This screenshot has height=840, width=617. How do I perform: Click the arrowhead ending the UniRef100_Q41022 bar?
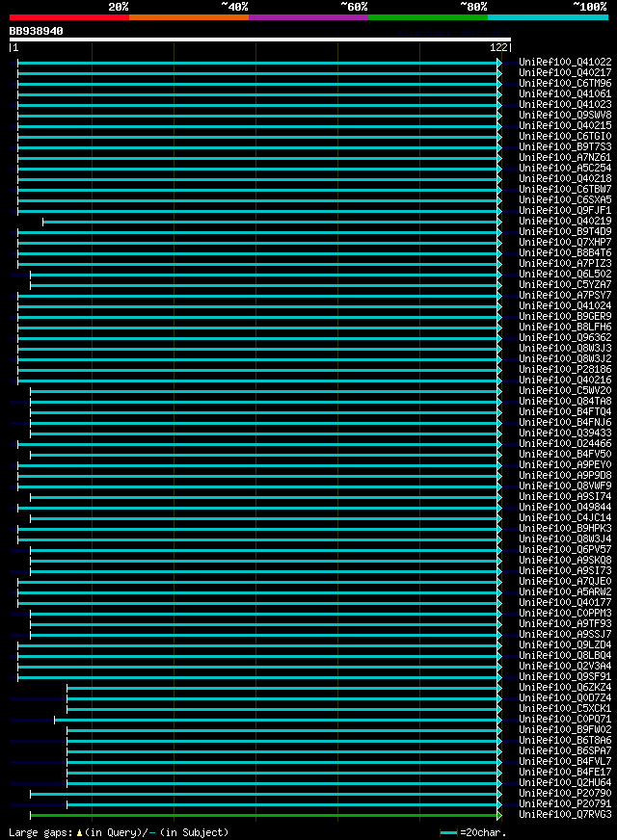499,64
